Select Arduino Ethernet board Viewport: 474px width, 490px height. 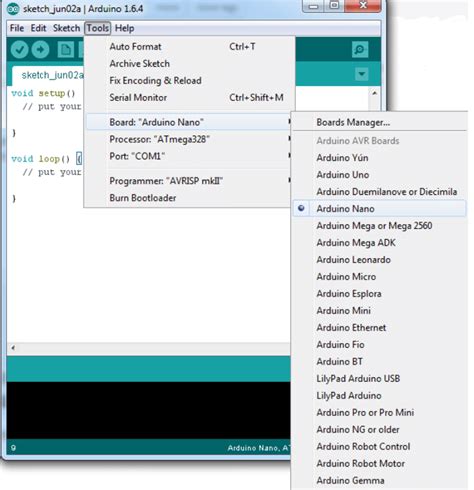coord(379,328)
